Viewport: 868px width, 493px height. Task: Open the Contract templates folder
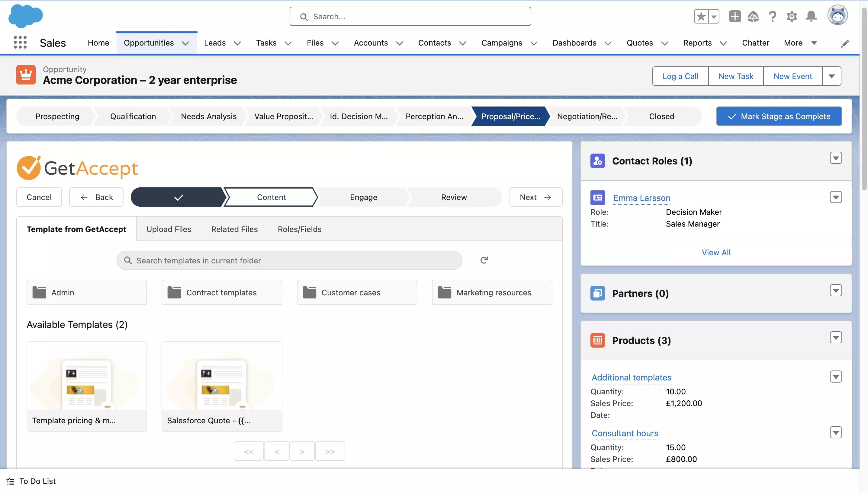point(222,292)
